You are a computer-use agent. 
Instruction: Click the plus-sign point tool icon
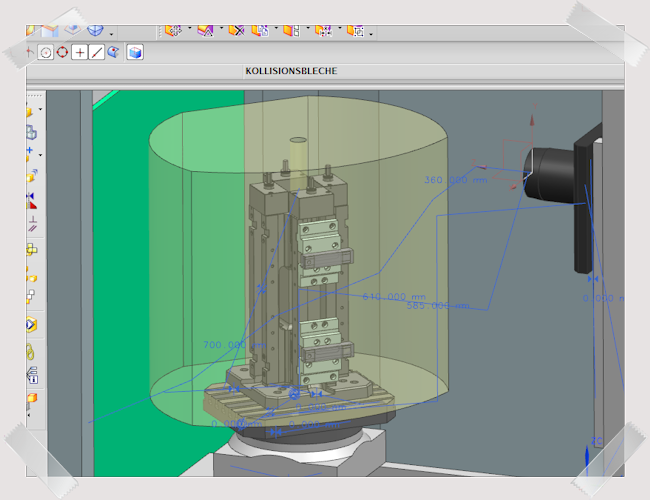pyautogui.click(x=80, y=52)
